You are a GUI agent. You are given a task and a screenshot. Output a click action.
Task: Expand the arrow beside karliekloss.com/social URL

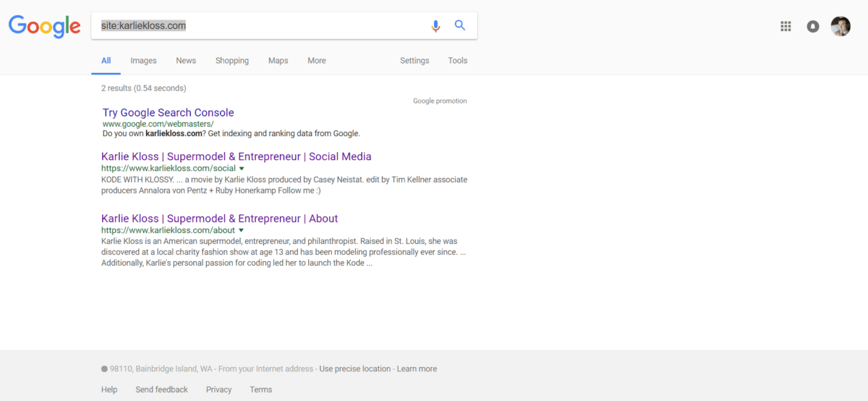coord(242,169)
